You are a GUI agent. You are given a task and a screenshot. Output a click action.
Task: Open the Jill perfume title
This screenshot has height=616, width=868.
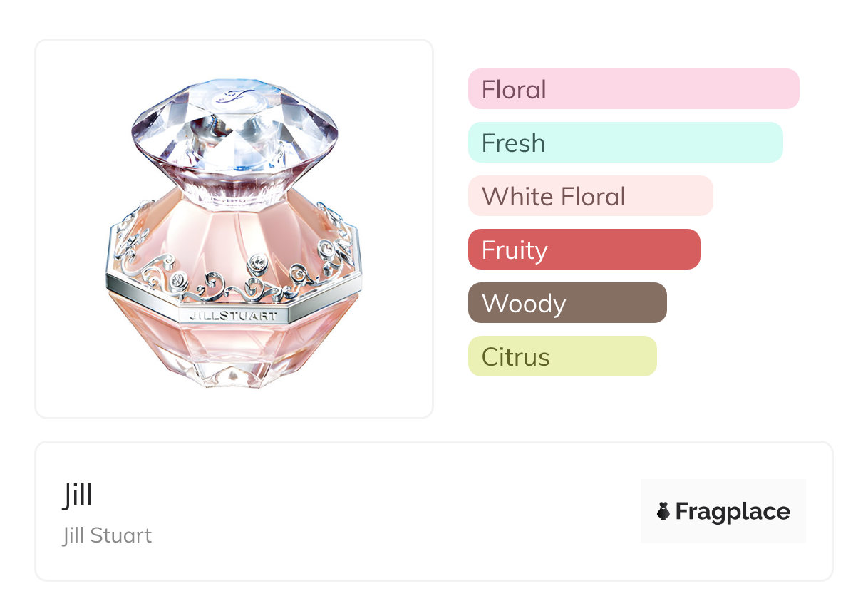(x=78, y=495)
